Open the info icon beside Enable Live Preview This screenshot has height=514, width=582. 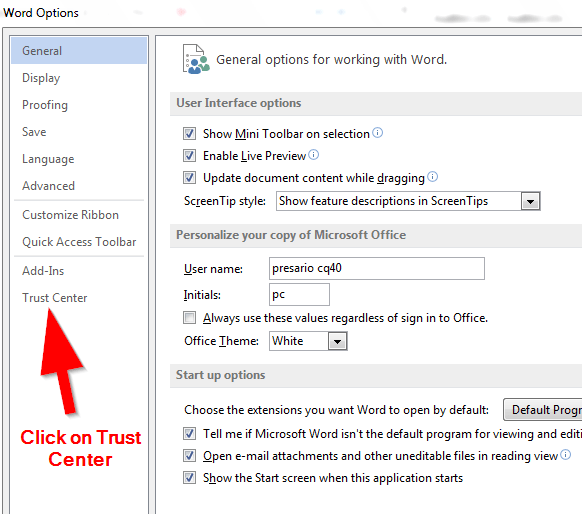pos(314,154)
